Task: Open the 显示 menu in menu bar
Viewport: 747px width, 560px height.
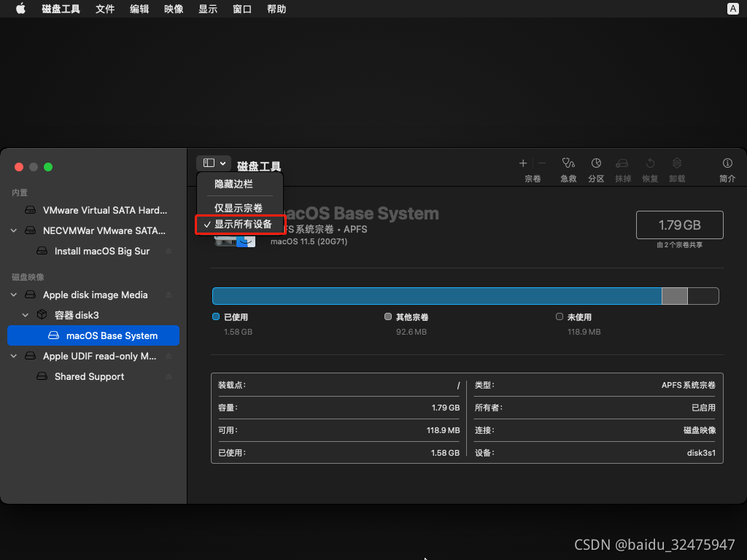Action: click(x=208, y=9)
